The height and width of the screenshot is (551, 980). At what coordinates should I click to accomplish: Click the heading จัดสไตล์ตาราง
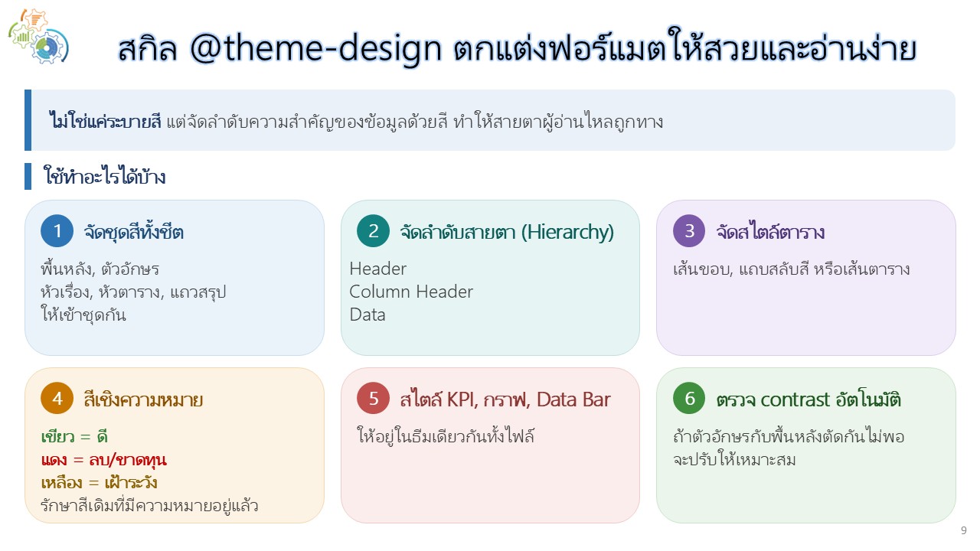(770, 232)
